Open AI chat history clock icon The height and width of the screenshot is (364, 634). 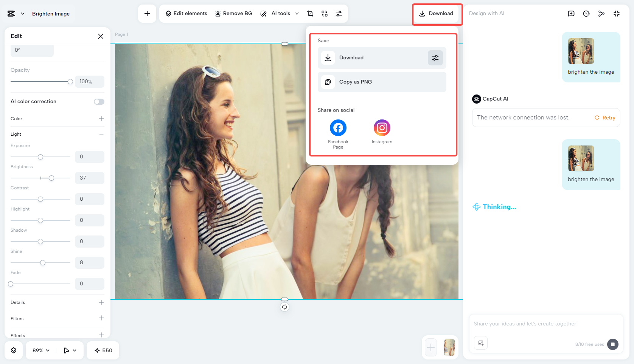(x=586, y=14)
